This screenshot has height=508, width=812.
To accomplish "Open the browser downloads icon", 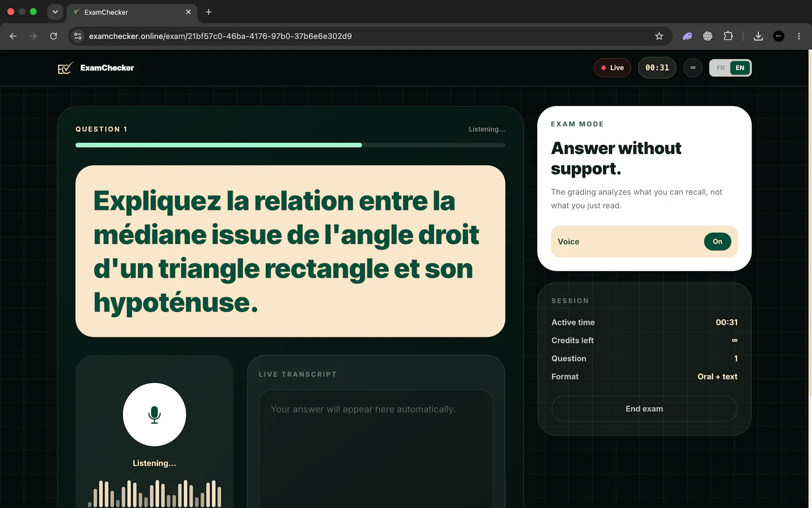I will (758, 36).
